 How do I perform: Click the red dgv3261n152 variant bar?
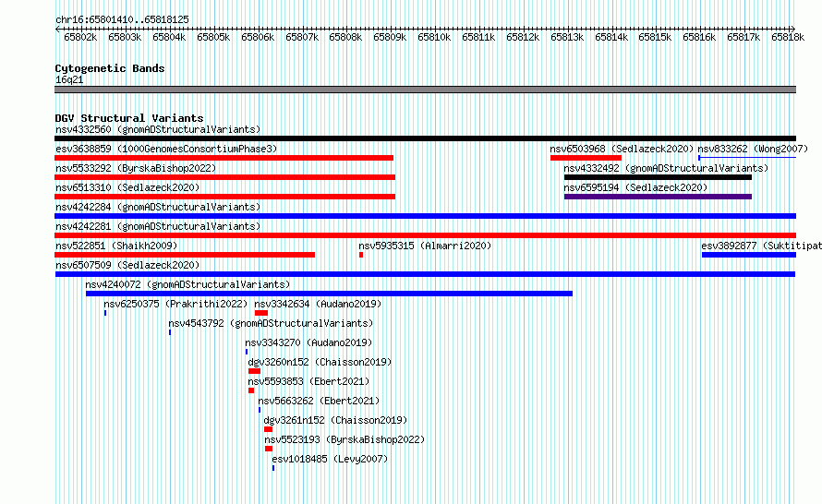269,429
